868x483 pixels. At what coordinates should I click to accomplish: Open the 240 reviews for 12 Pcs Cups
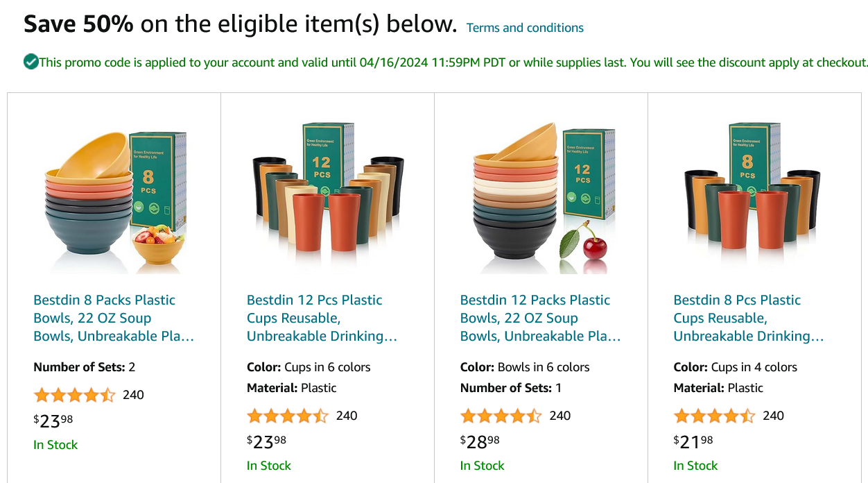point(347,416)
